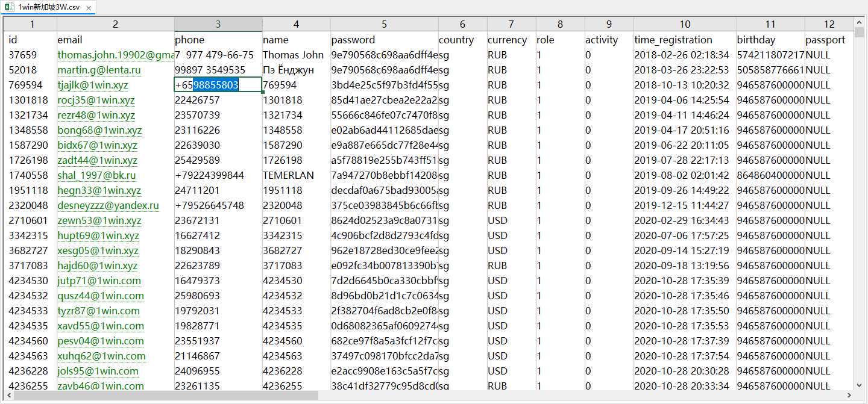Open the desneyzzz@yandex.ru email link
The image size is (868, 404).
tap(108, 205)
